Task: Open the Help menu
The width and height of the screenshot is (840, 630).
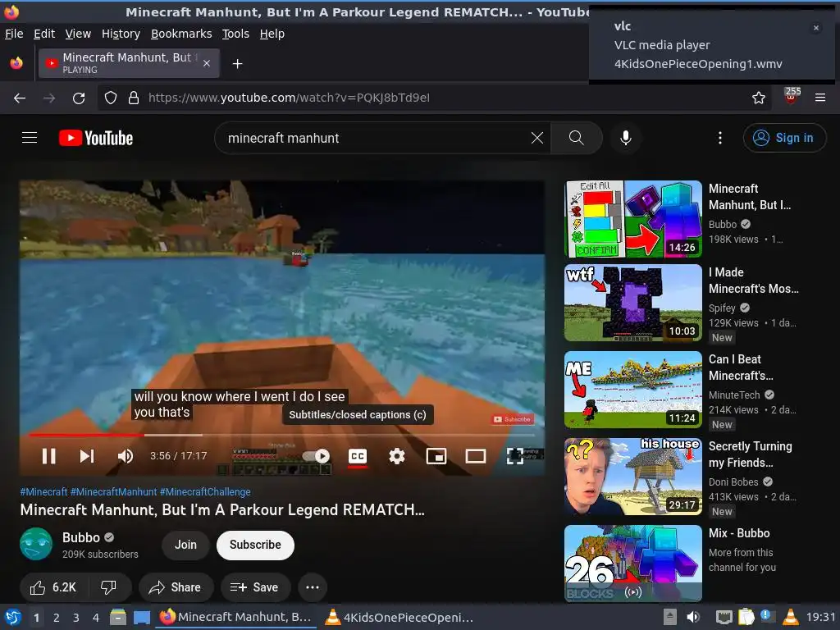Action: [272, 34]
